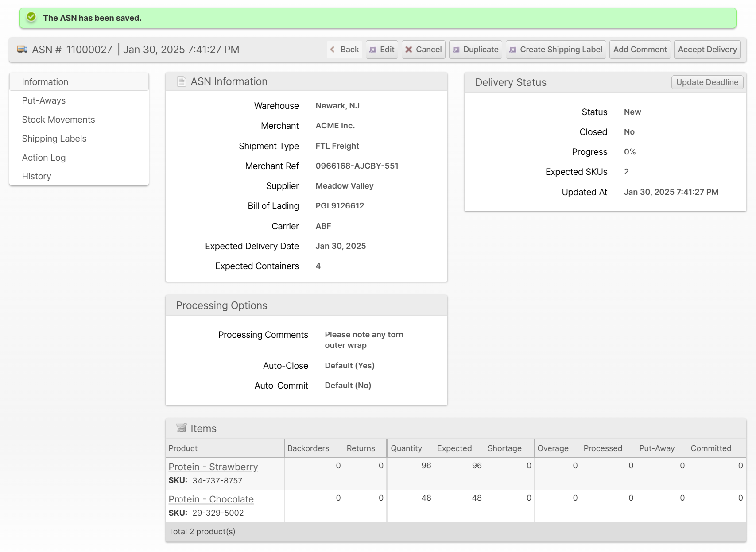
Task: Click the Back button
Action: pos(345,50)
